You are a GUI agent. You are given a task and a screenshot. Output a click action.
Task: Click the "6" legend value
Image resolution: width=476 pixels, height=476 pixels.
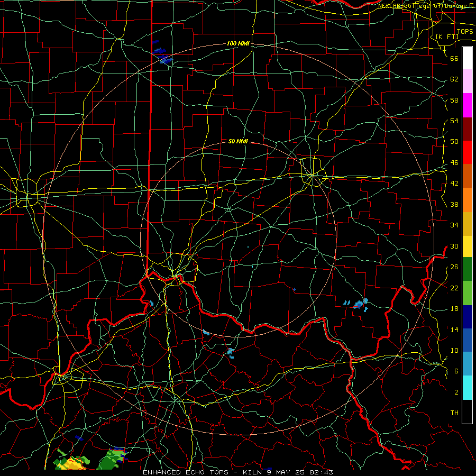[x=456, y=371]
